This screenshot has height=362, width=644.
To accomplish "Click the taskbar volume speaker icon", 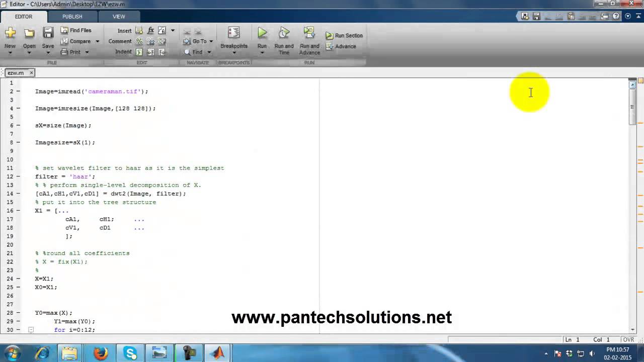I will 592,353.
